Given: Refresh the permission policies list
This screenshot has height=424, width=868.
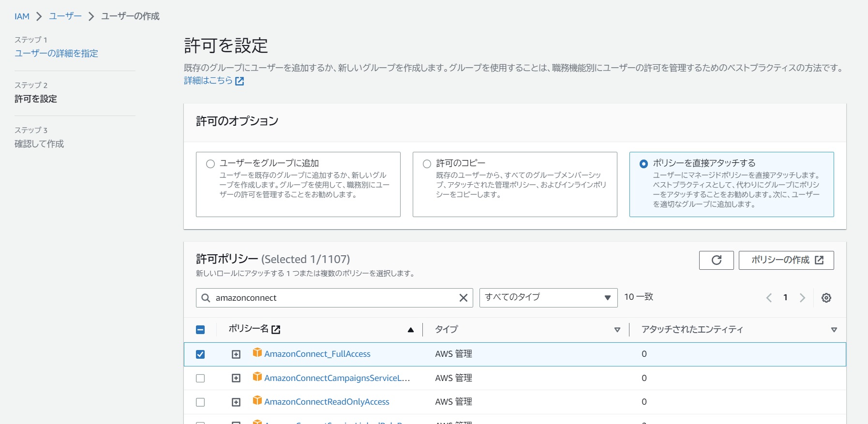Looking at the screenshot, I should click(x=716, y=260).
